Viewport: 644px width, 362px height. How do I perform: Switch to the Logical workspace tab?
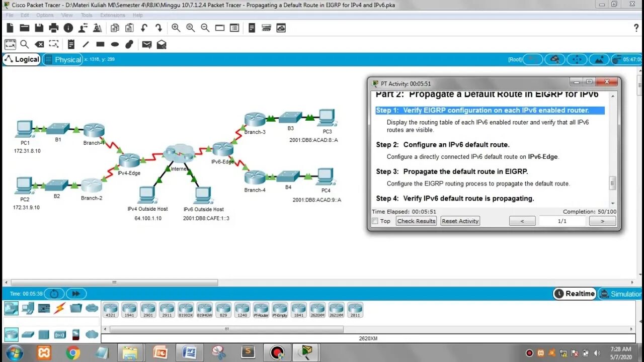[22, 59]
